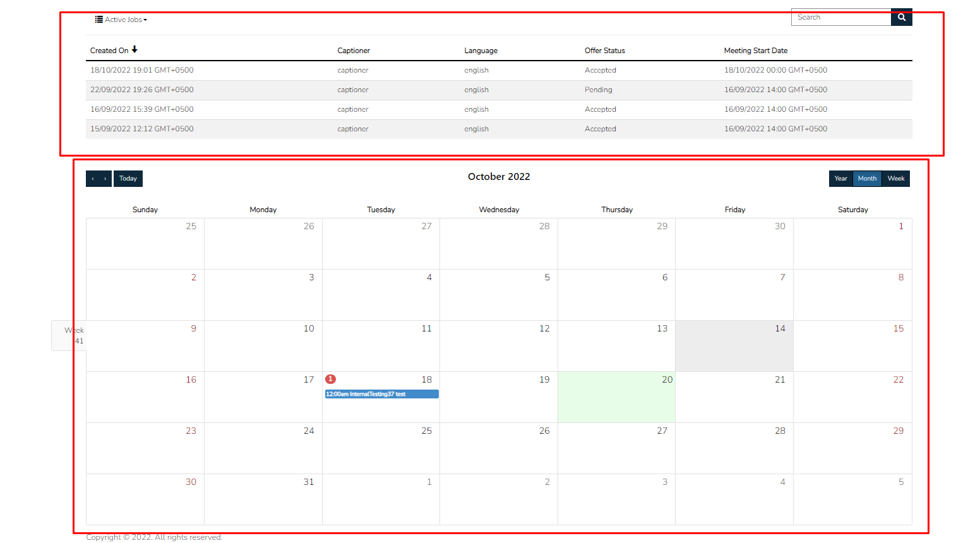Select October 10 on the calendar
This screenshot has height=543, width=980.
coord(263,346)
